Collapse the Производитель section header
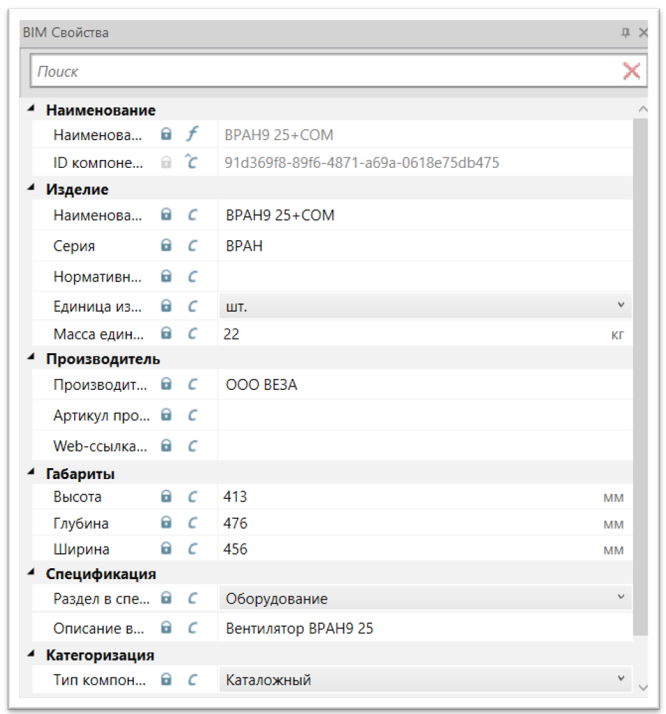The image size is (666, 714). coord(31,359)
